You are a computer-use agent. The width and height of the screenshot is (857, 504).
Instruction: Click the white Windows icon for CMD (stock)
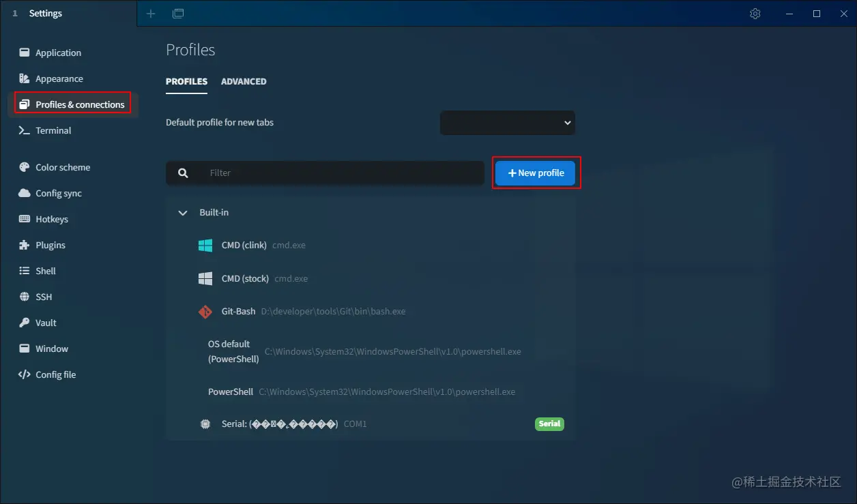(205, 278)
